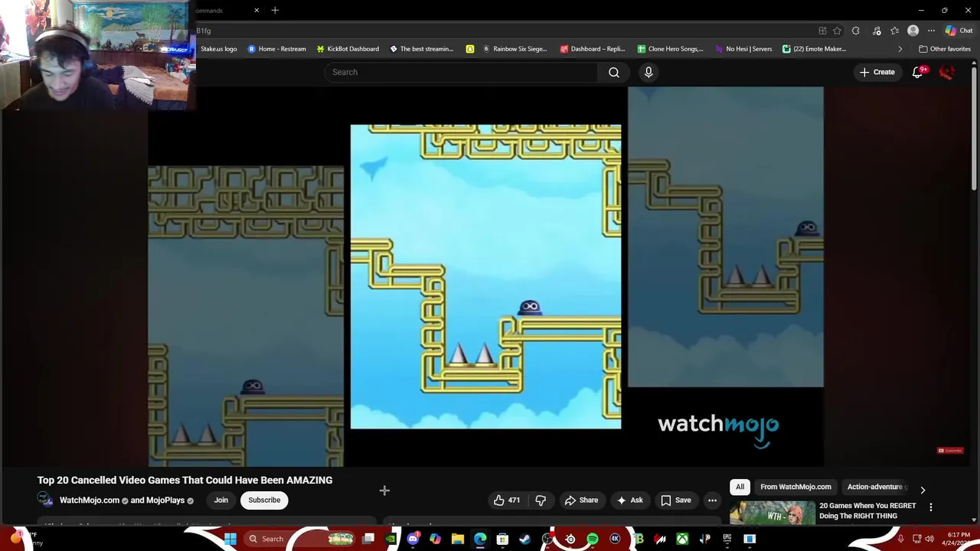Open 4K Video Downloader on taskbar
The height and width of the screenshot is (551, 980).
615,539
